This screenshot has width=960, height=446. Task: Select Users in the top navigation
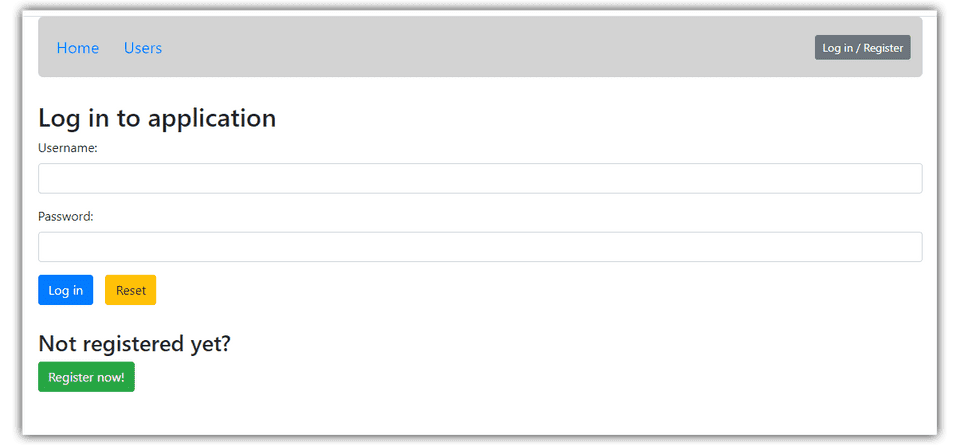[x=143, y=48]
